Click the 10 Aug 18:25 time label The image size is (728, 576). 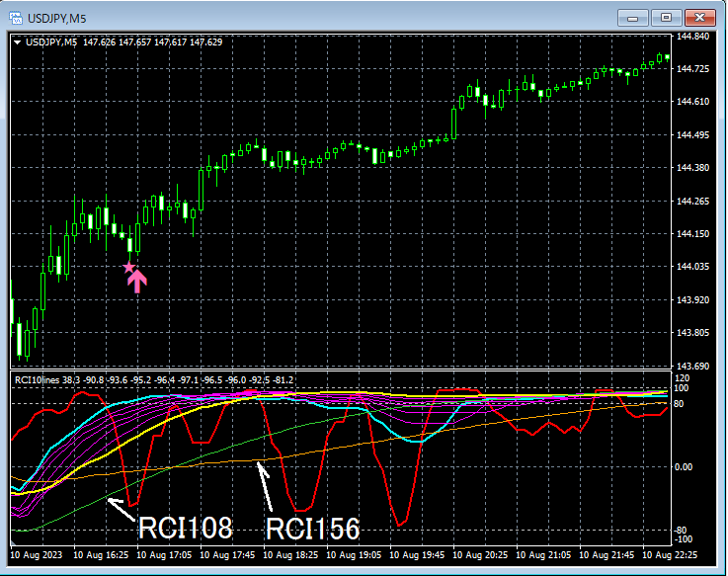tap(290, 554)
